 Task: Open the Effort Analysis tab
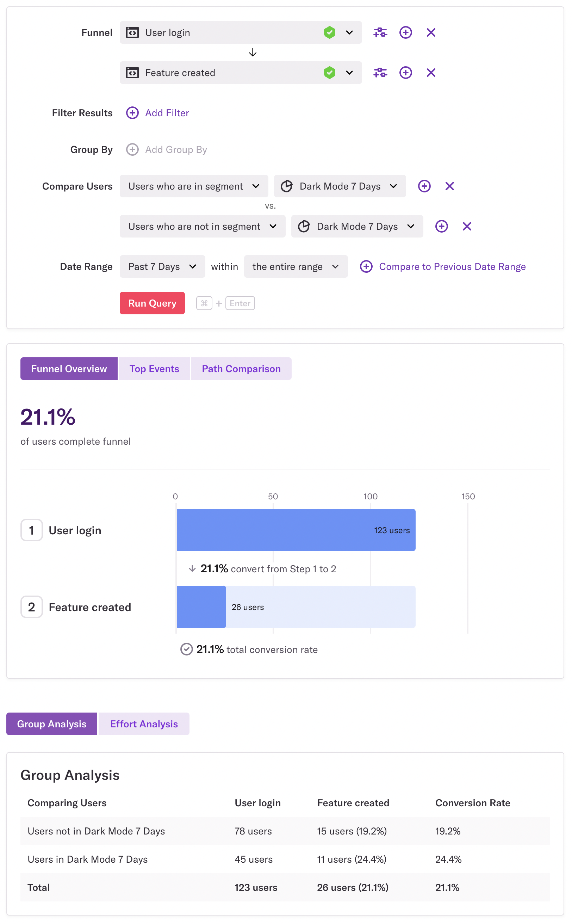[x=144, y=723]
